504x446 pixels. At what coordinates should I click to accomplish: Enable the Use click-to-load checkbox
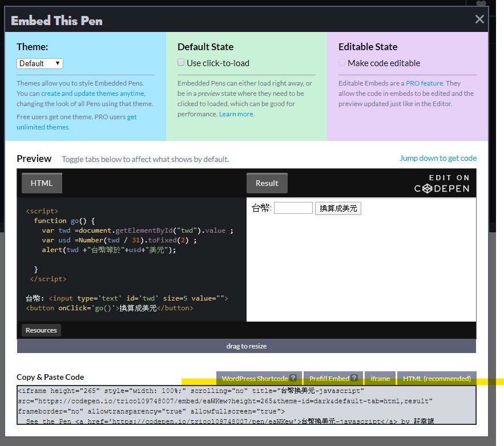[181, 62]
